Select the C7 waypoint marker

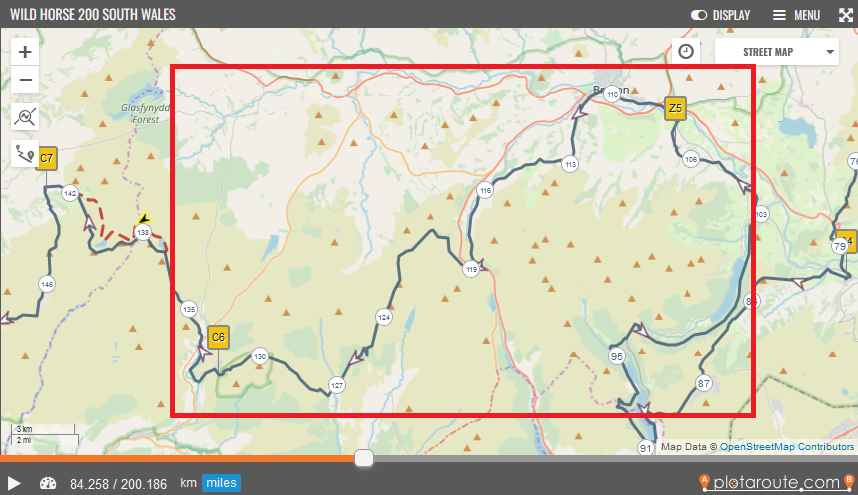click(x=46, y=158)
